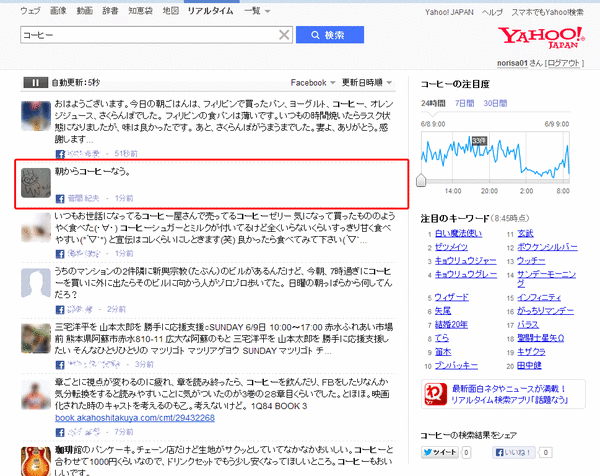Click avatar of the 三宅洋平 post
This screenshot has width=600, height=476.
[36, 339]
